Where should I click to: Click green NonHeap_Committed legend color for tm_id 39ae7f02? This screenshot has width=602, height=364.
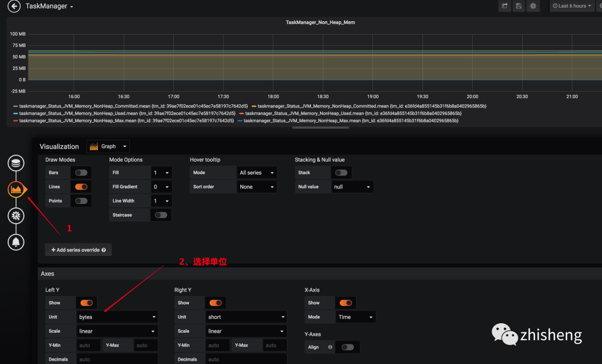16,106
